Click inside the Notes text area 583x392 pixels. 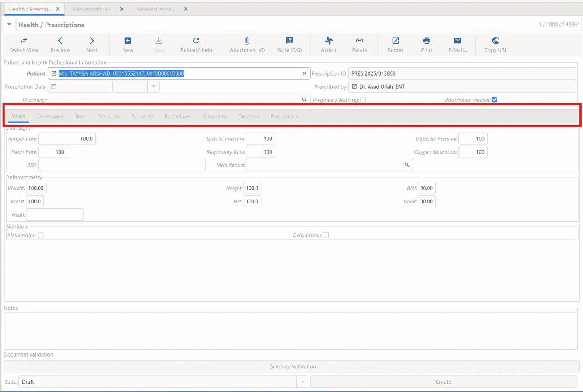pos(290,330)
